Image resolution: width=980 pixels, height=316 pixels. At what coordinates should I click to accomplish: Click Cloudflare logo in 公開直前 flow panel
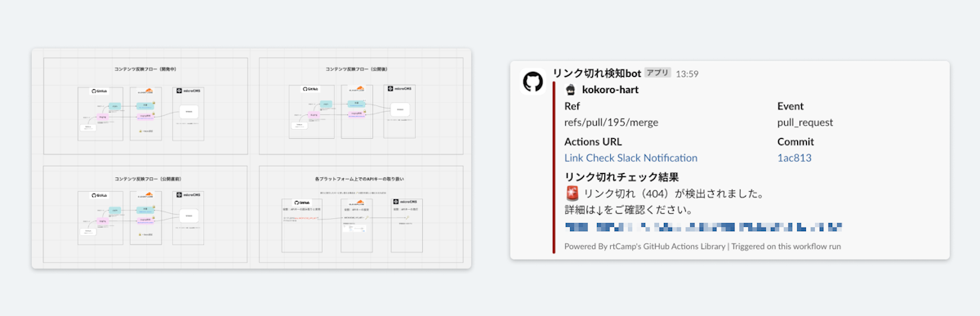point(145,196)
